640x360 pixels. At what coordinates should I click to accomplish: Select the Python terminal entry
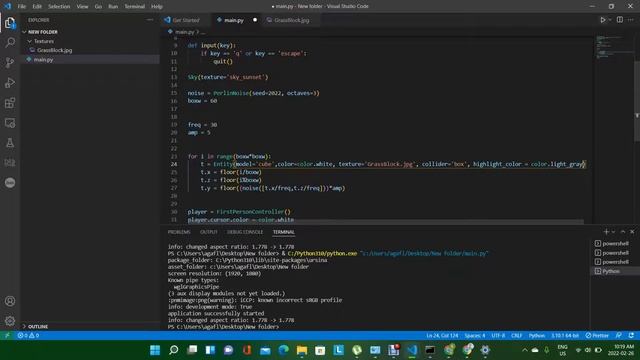pyautogui.click(x=615, y=271)
